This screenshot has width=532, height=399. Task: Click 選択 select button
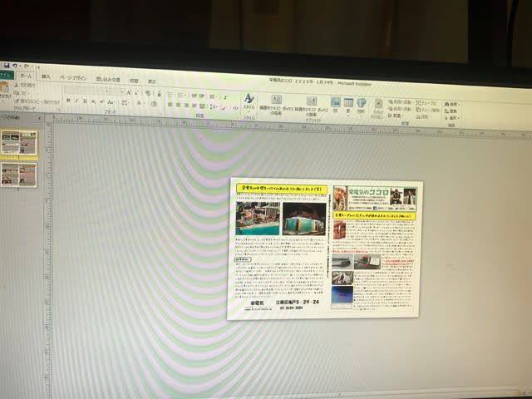tap(452, 118)
